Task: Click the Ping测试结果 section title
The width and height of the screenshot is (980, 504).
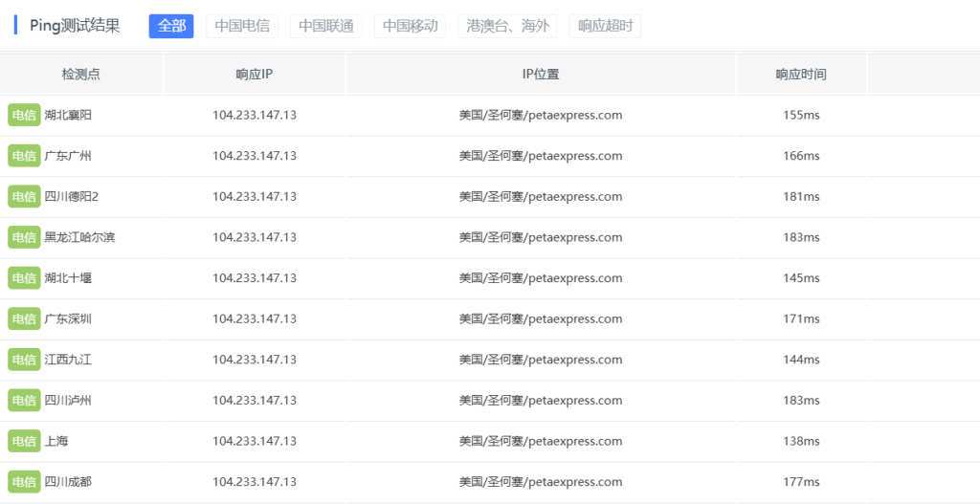Action: pyautogui.click(x=75, y=26)
